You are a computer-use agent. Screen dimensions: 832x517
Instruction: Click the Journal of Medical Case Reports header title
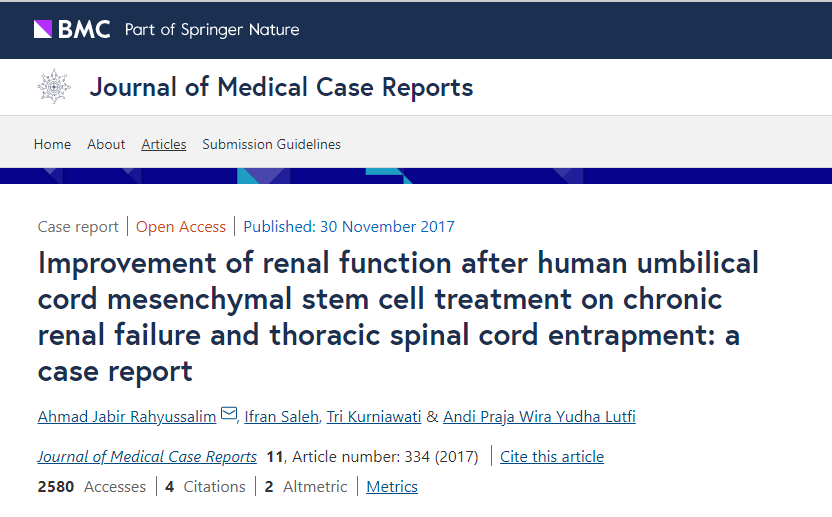point(281,87)
